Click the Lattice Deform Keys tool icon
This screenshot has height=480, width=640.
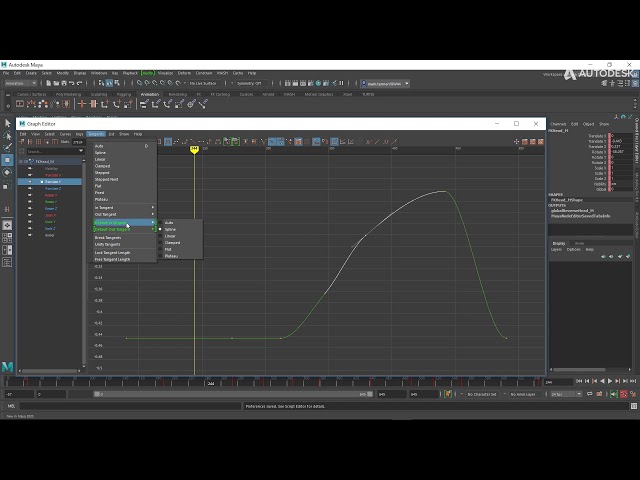coord(38,142)
